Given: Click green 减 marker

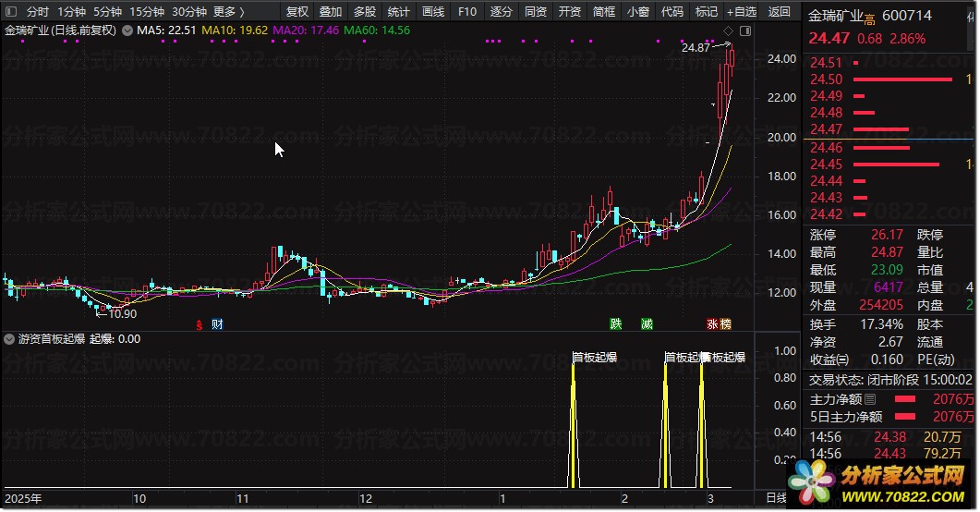Looking at the screenshot, I should click(x=647, y=323).
